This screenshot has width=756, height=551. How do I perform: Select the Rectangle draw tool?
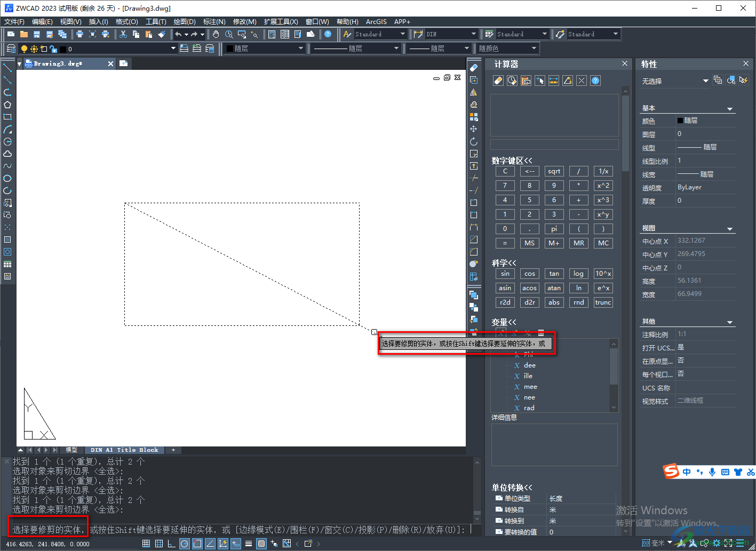7,117
